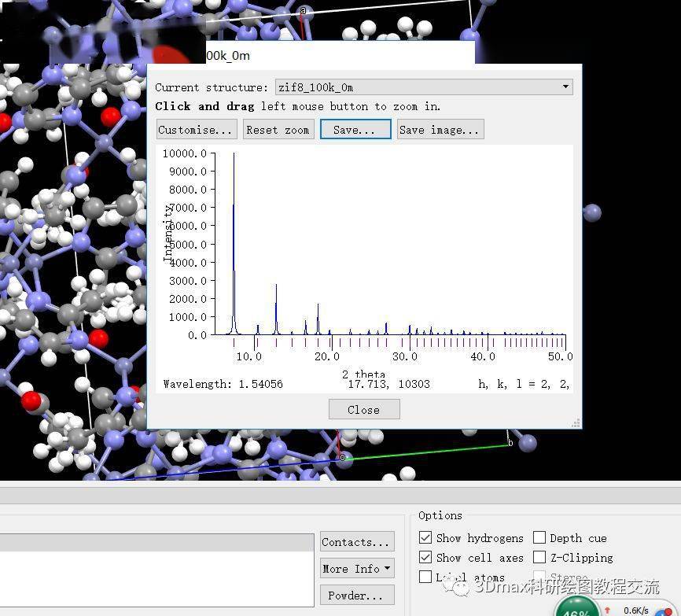The image size is (681, 616).
Task: Click the red upload speed arrow
Action: coord(607,610)
